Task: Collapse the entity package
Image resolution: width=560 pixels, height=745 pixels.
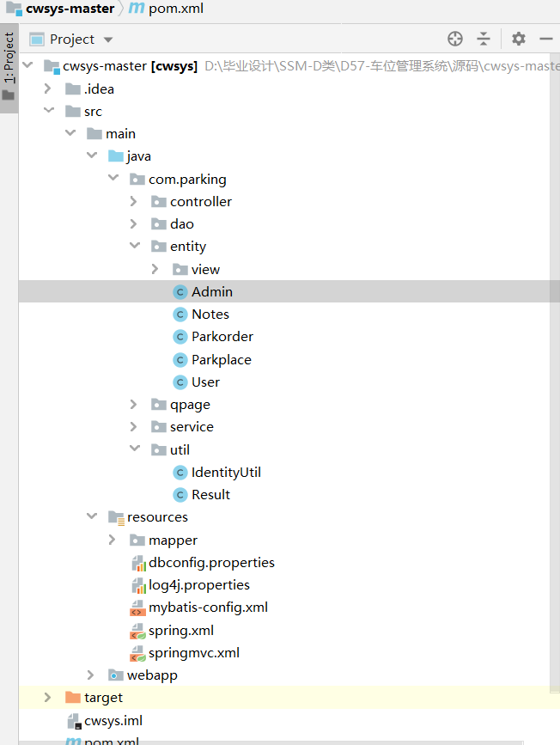Action: pyautogui.click(x=133, y=247)
